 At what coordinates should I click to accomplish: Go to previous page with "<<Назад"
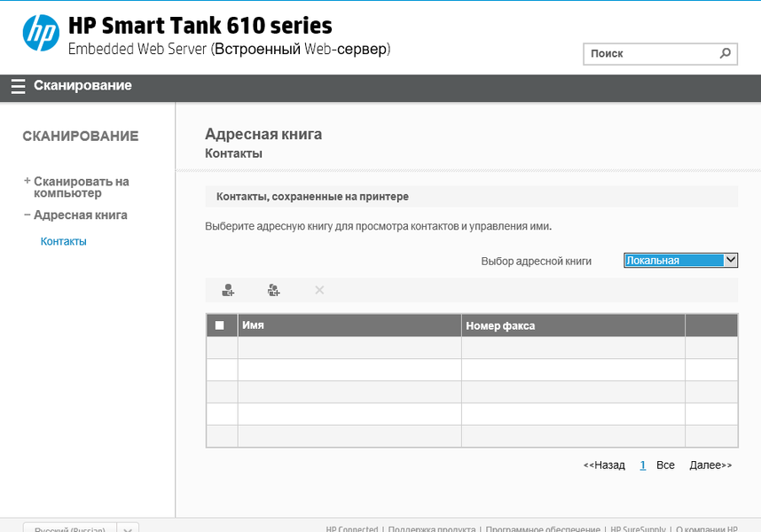tap(604, 465)
